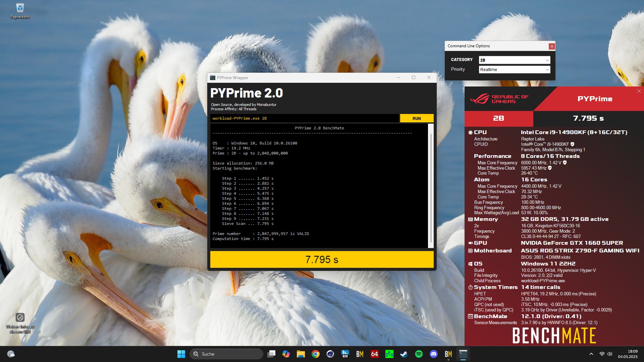
Task: Click the Motherboard section icon
Action: pyautogui.click(x=470, y=251)
